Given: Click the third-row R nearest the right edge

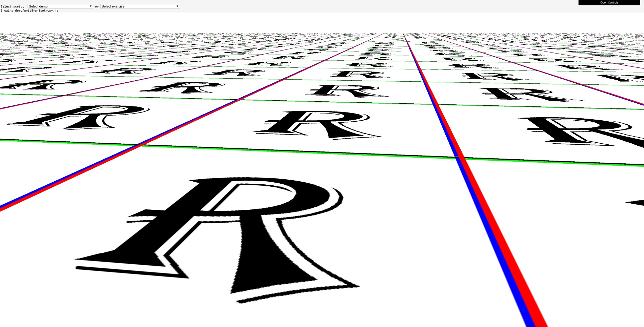Looking at the screenshot, I should click(532, 94).
